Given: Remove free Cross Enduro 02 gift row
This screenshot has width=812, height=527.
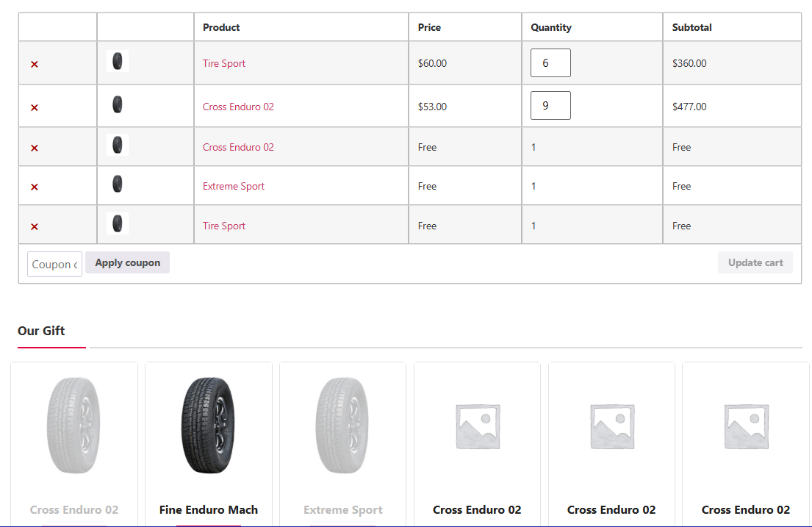Looking at the screenshot, I should (x=35, y=148).
